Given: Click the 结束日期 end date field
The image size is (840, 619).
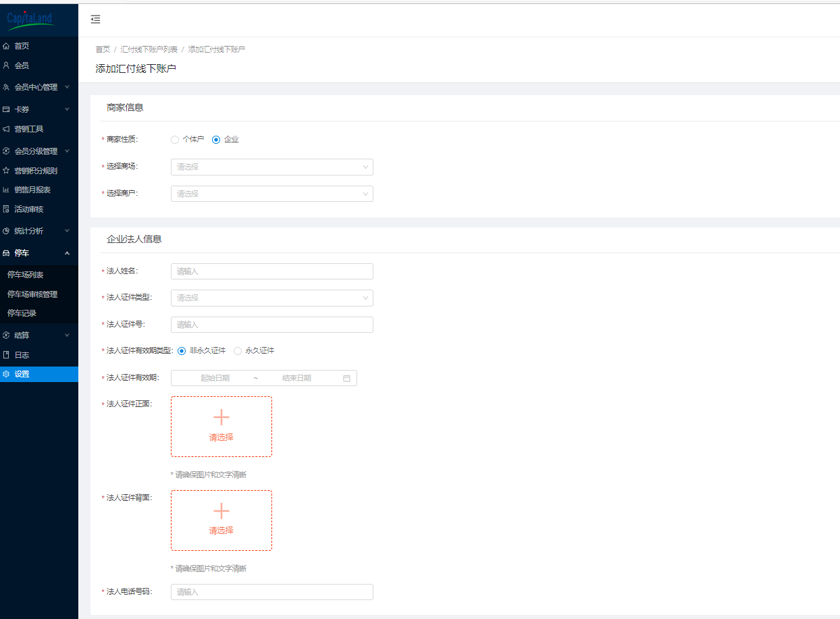Looking at the screenshot, I should coord(296,378).
